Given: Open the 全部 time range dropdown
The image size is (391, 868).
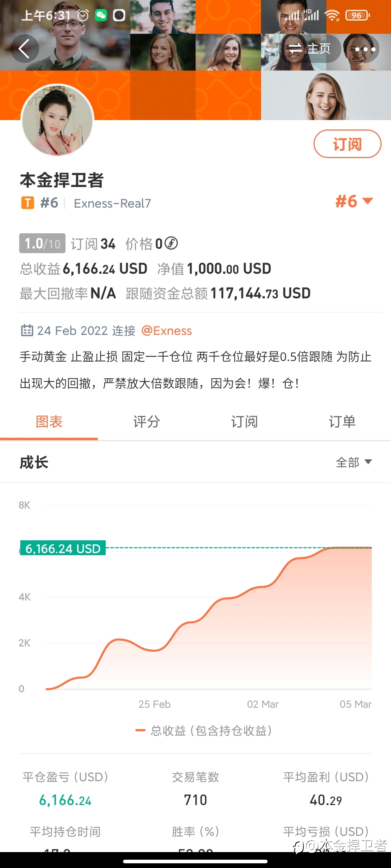Looking at the screenshot, I should point(354,462).
